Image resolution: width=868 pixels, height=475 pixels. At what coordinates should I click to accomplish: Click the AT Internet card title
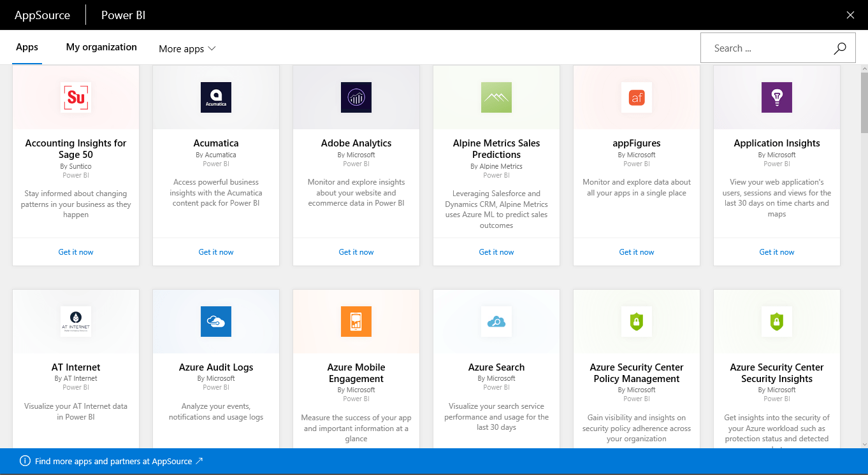coord(76,367)
